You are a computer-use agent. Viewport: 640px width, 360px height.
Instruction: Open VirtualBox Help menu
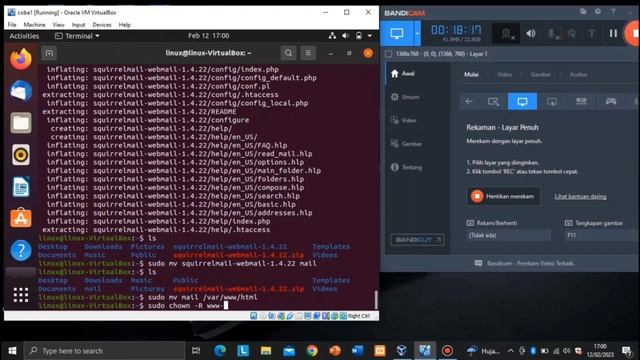click(124, 24)
